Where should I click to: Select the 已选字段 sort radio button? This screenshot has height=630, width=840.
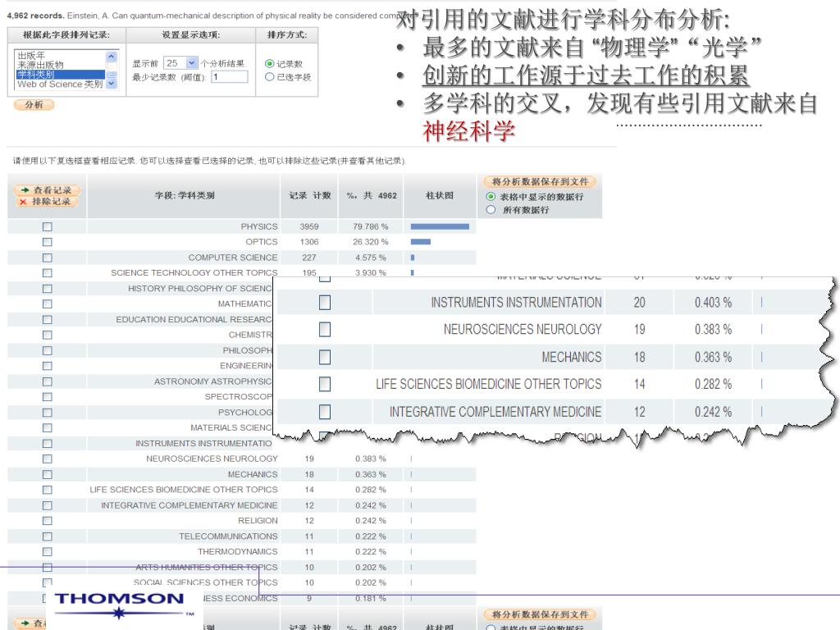point(269,76)
